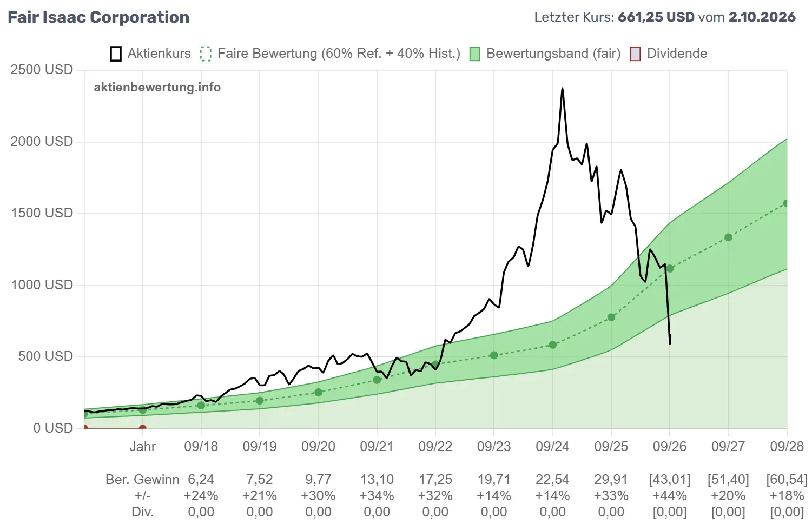Hide the Aktienkurs series via its label
812x530 pixels.
coord(159,54)
